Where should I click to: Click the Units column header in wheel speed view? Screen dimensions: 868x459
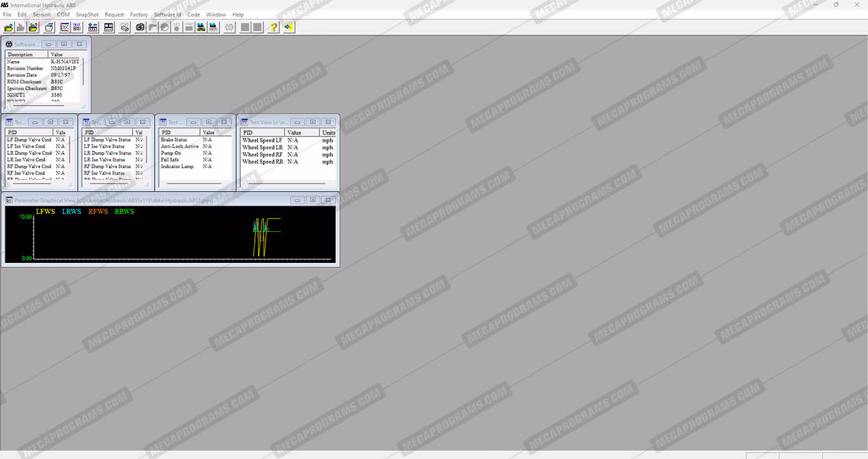329,133
